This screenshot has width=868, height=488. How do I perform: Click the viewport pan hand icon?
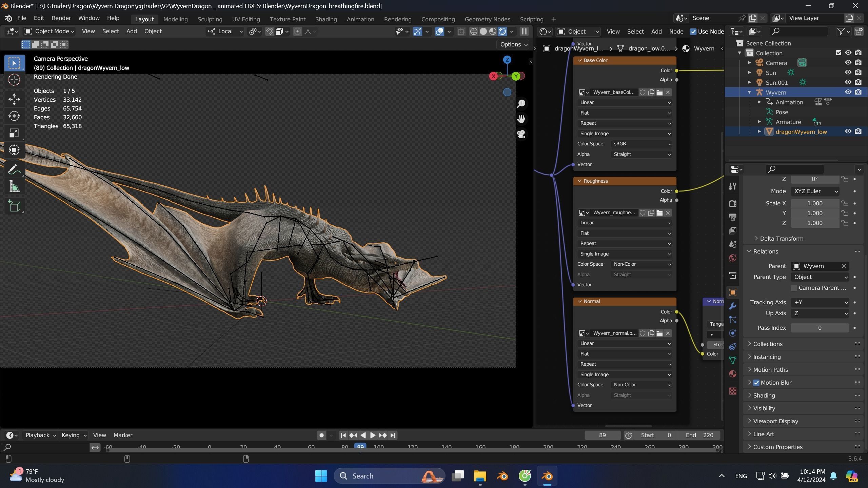tap(521, 119)
